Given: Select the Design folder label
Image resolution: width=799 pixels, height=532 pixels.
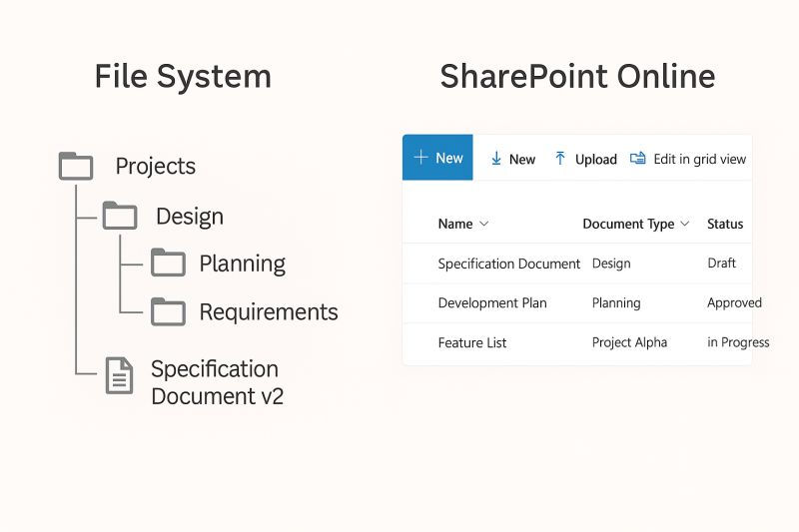Looking at the screenshot, I should [190, 217].
